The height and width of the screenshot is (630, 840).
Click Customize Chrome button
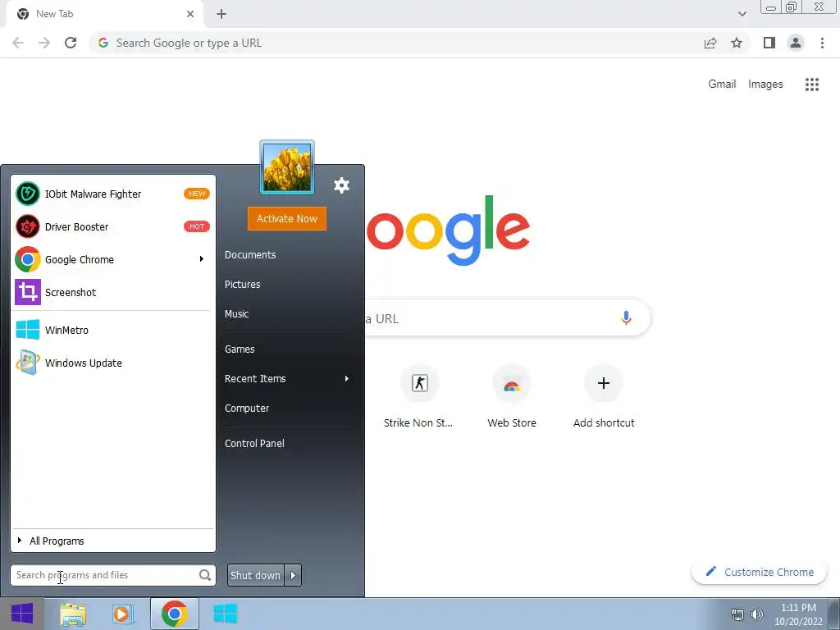(760, 572)
